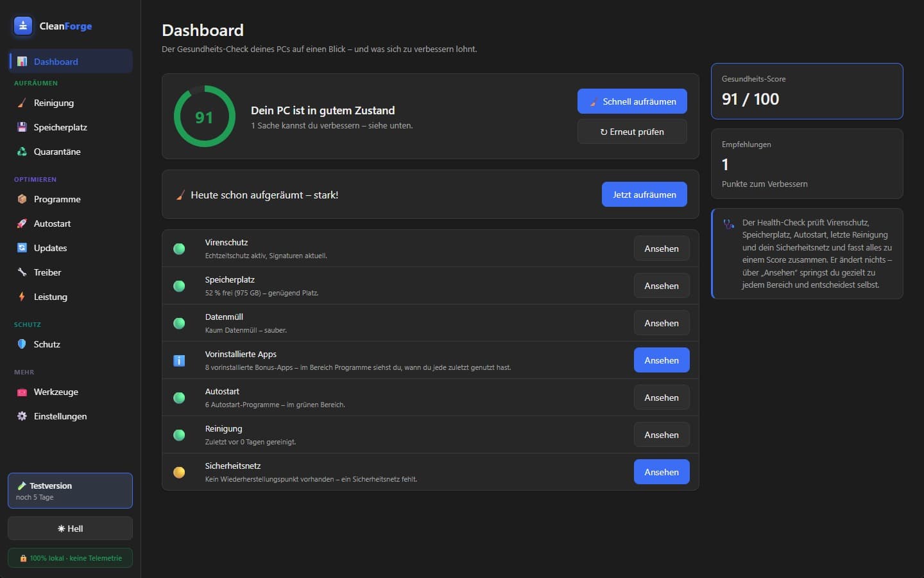The width and height of the screenshot is (924, 578).
Task: Click the Dashboard chart icon in sidebar
Action: 22,62
